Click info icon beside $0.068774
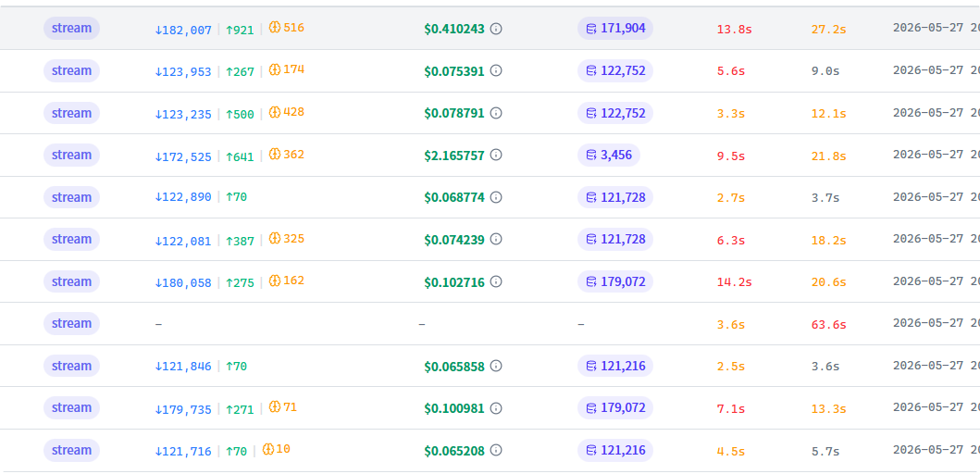Screen dimensions: 980x474 (496, 197)
